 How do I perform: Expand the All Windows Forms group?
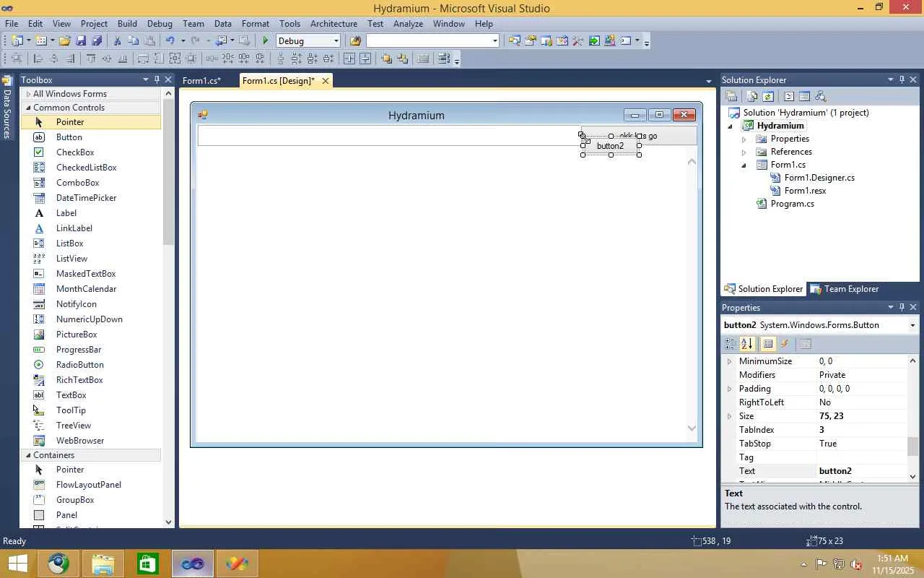click(29, 94)
